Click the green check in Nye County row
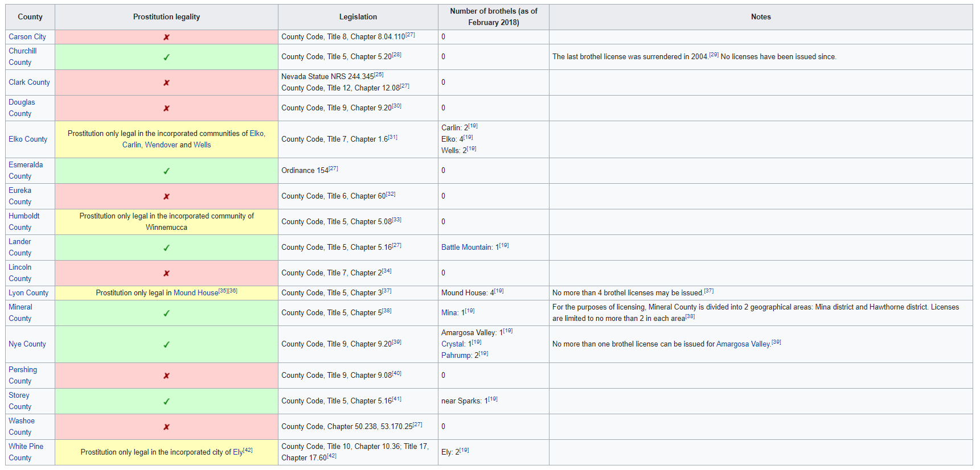This screenshot has width=980, height=470. point(166,344)
